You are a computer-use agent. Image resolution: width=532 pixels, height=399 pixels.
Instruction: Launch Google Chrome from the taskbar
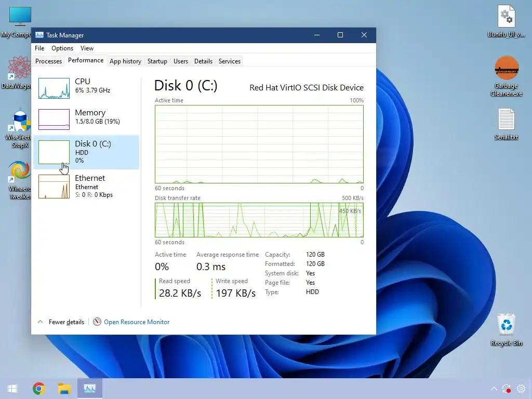(38, 389)
